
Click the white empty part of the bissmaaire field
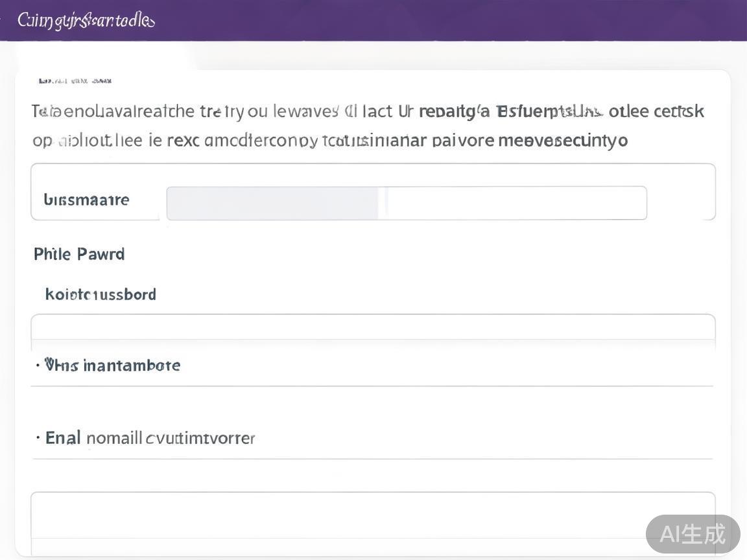coord(516,203)
